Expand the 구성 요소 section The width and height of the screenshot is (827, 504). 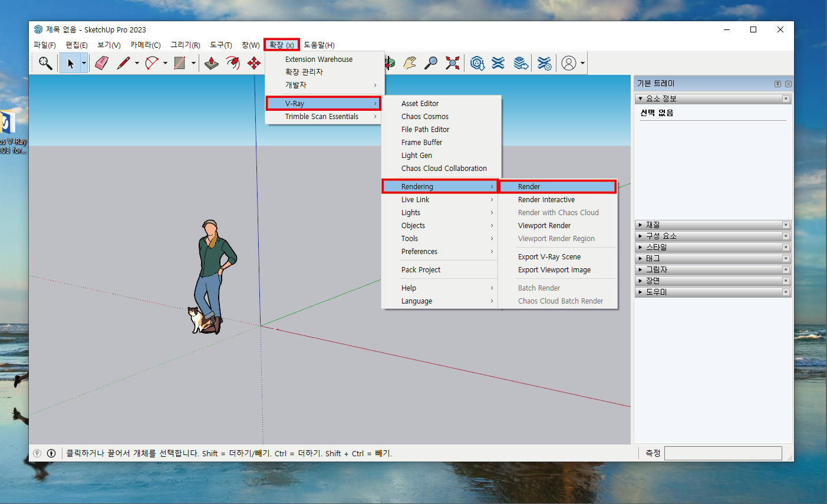[641, 236]
